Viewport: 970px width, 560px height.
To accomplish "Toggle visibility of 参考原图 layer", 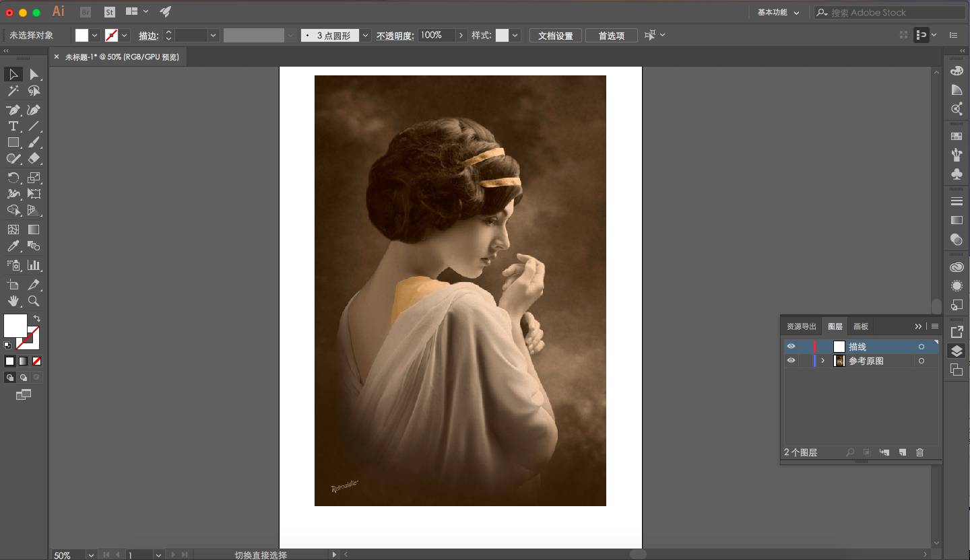I will (791, 361).
